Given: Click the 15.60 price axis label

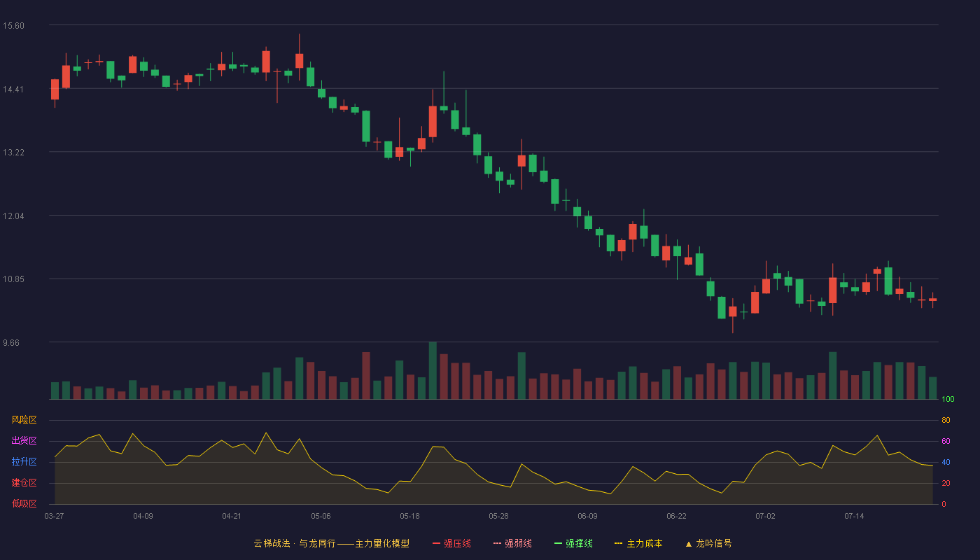Looking at the screenshot, I should tap(13, 26).
